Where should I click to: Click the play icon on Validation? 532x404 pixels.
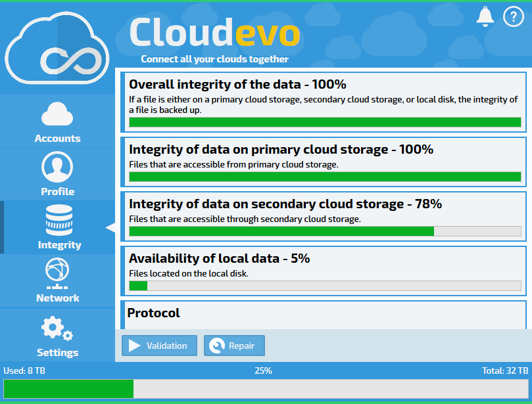[x=134, y=346]
